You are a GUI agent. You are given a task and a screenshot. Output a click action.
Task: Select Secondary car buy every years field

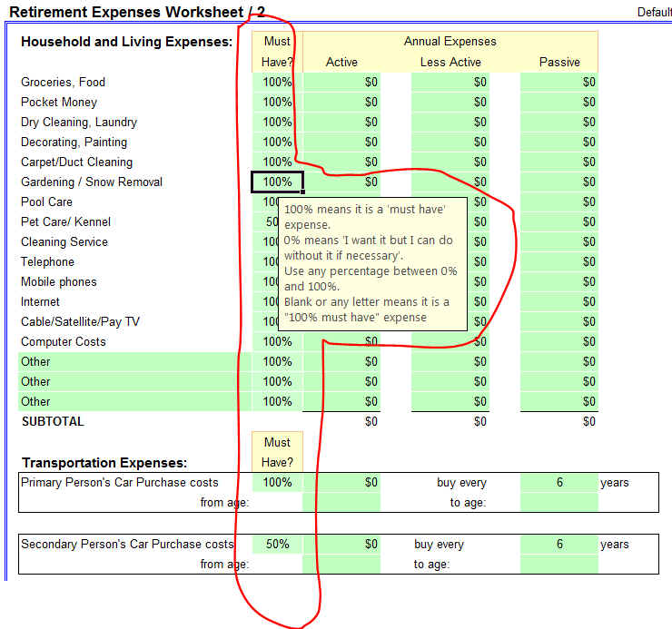click(x=558, y=545)
